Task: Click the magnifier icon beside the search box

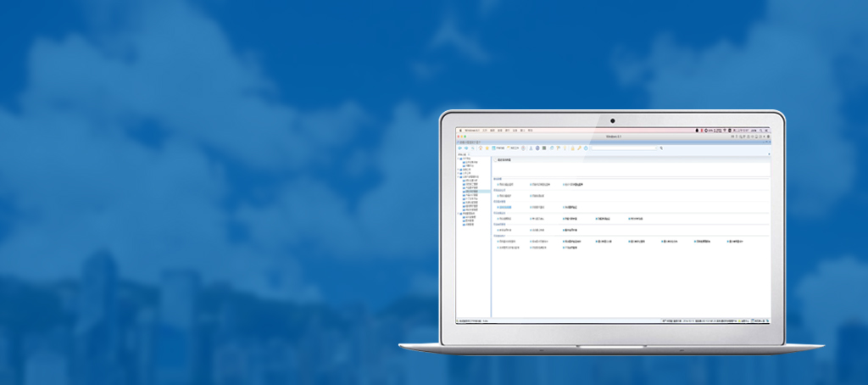Action: coord(661,148)
